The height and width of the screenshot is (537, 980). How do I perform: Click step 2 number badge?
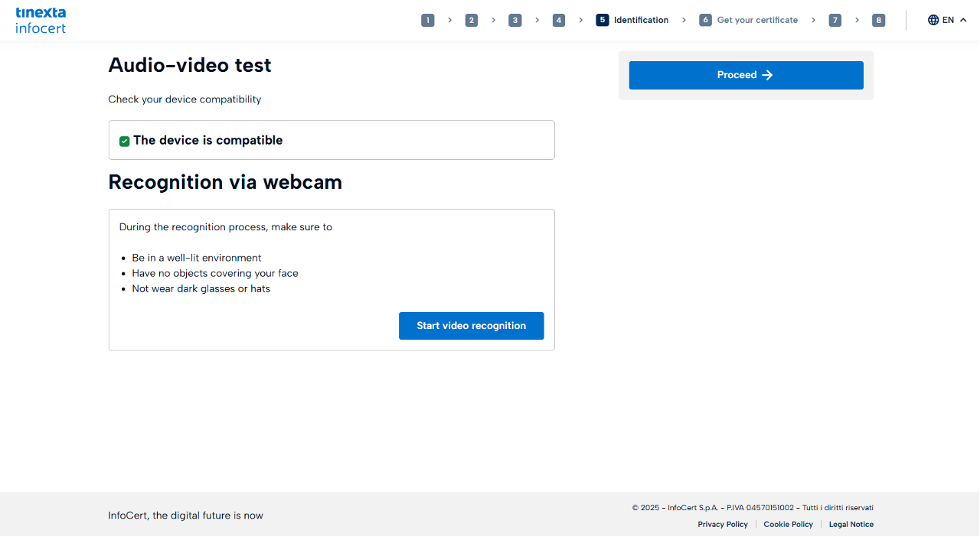[x=472, y=21]
